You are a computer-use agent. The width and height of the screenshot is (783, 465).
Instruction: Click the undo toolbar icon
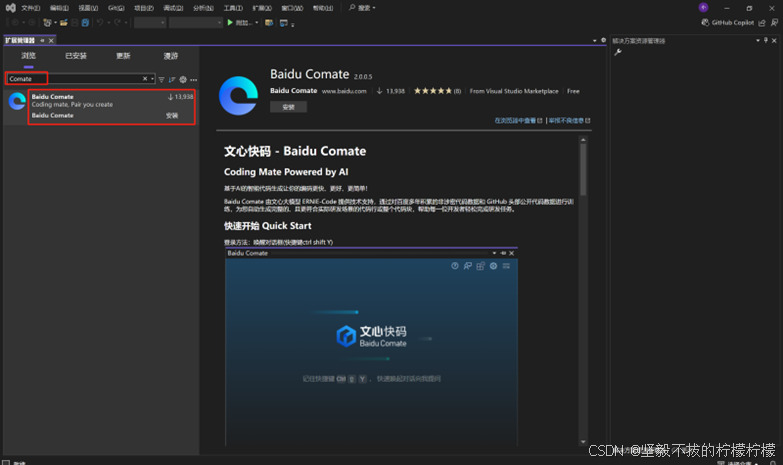point(100,22)
